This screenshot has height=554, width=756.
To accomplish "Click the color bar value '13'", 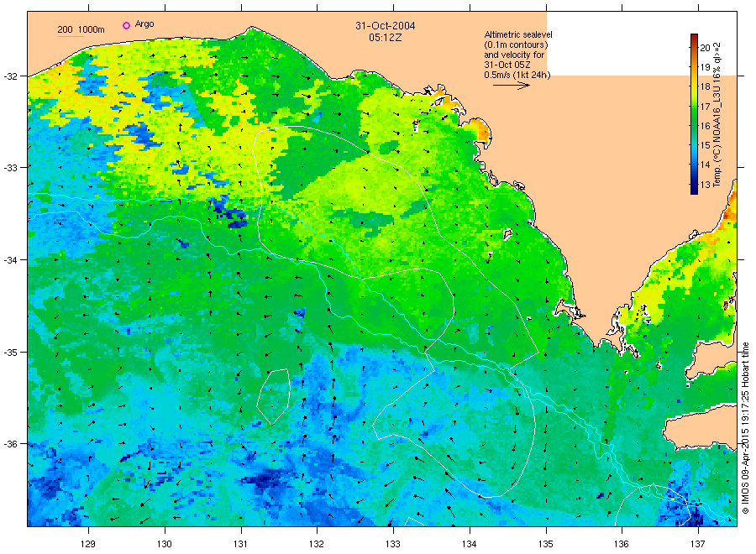I will click(x=706, y=185).
